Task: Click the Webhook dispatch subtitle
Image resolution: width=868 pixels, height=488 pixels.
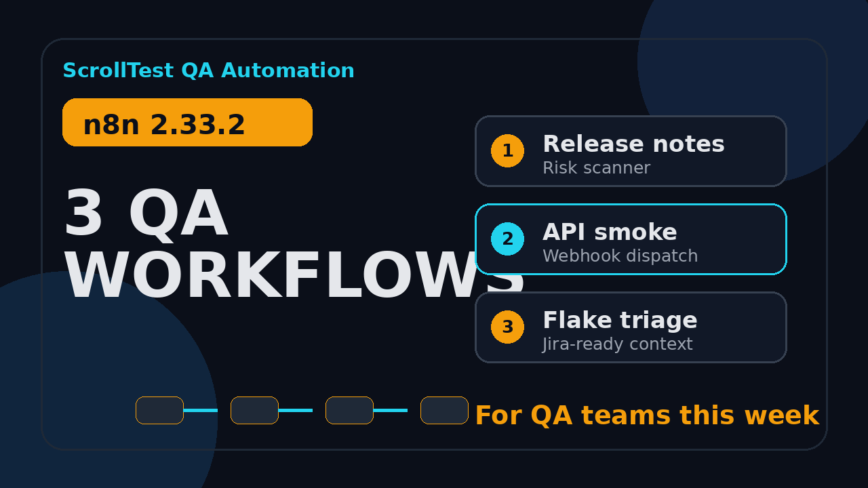Action: [620, 256]
